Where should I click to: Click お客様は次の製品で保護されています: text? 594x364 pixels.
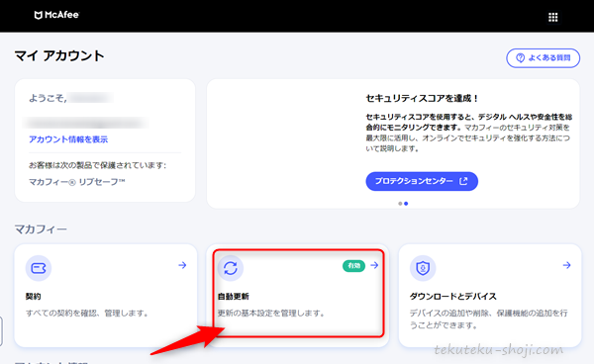click(98, 165)
